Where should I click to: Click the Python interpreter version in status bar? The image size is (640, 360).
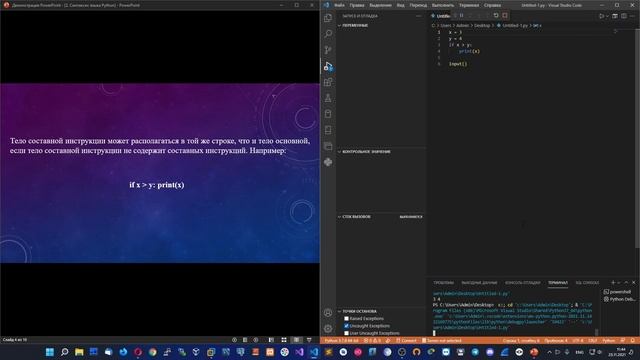click(x=342, y=340)
